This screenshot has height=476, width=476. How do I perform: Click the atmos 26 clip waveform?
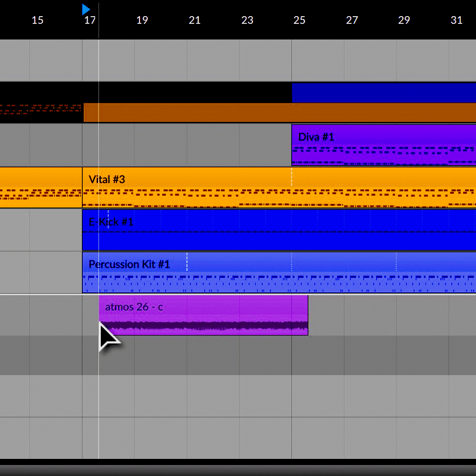tap(204, 326)
